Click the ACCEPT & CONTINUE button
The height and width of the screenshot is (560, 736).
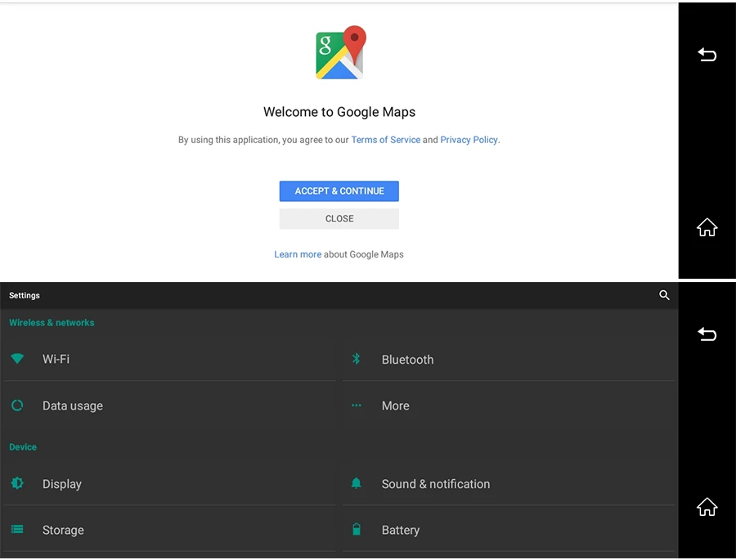click(339, 191)
